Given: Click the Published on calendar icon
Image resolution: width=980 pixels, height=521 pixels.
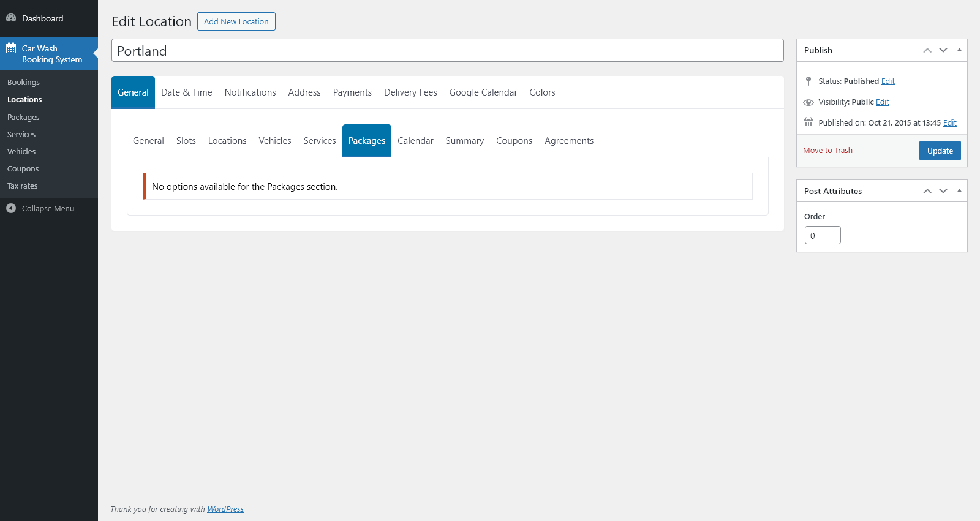Looking at the screenshot, I should (x=809, y=122).
